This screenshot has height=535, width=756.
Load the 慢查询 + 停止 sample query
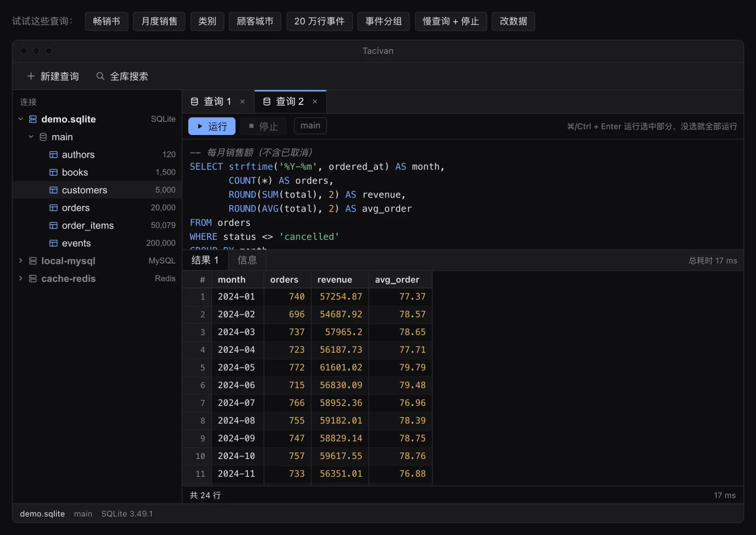(451, 21)
